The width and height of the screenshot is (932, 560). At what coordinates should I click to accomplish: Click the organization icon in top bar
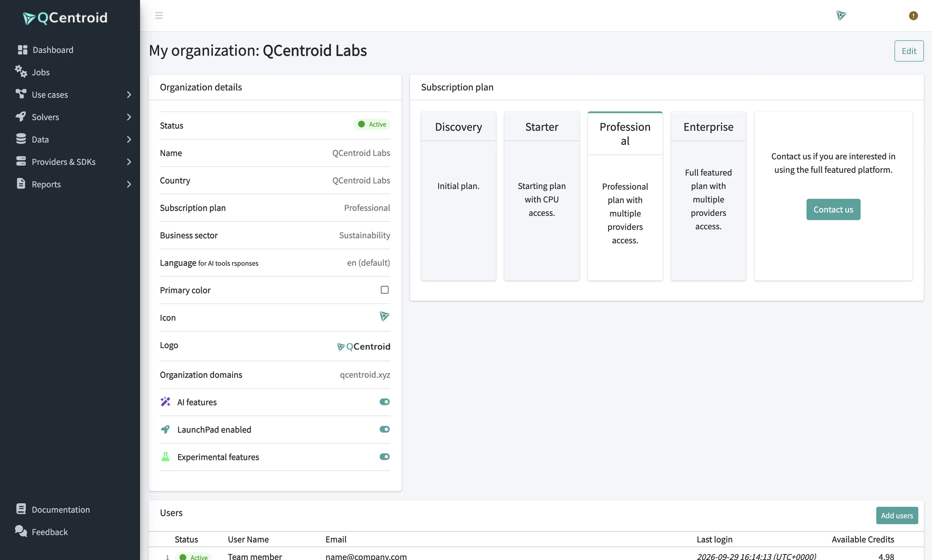841,15
